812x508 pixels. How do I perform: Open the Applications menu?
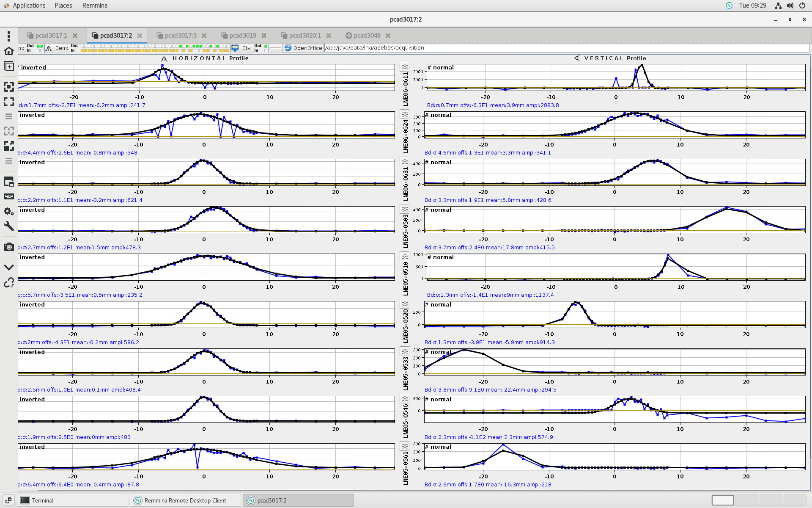29,6
